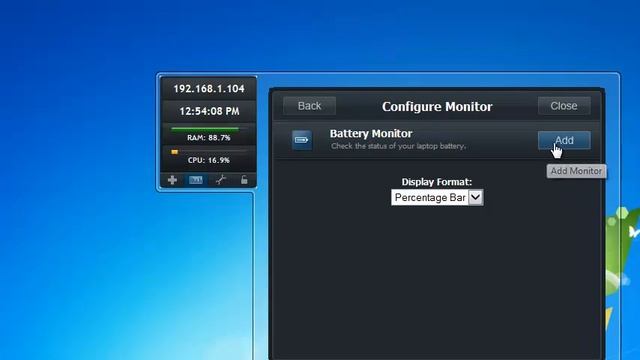This screenshot has height=360, width=640.
Task: Click the Display Format: label
Action: point(437,182)
